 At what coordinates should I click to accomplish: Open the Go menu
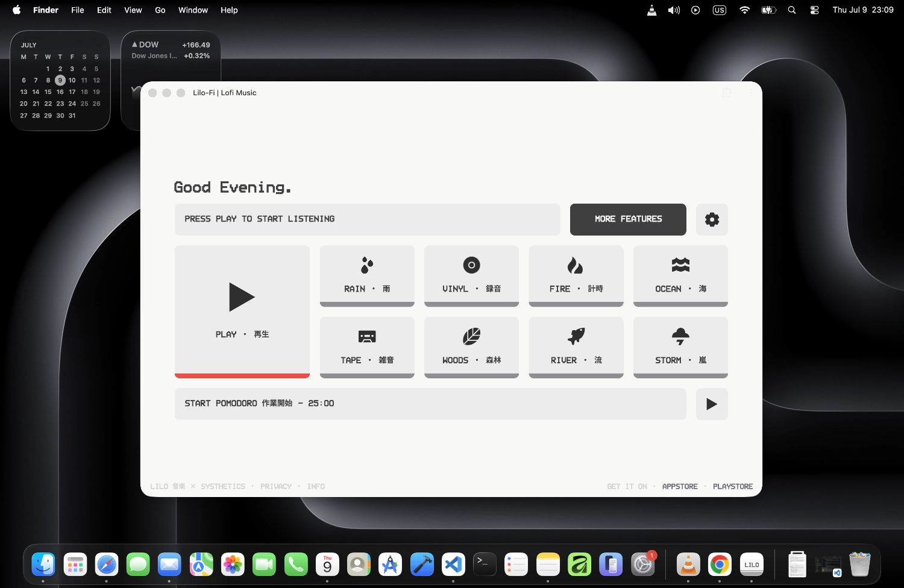160,10
